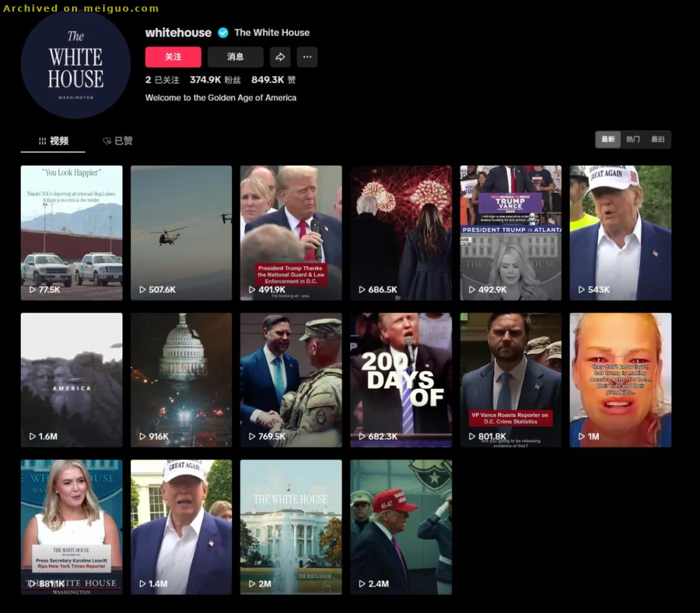Play the "You Look Happier" video with 77.5K views

[x=71, y=233]
